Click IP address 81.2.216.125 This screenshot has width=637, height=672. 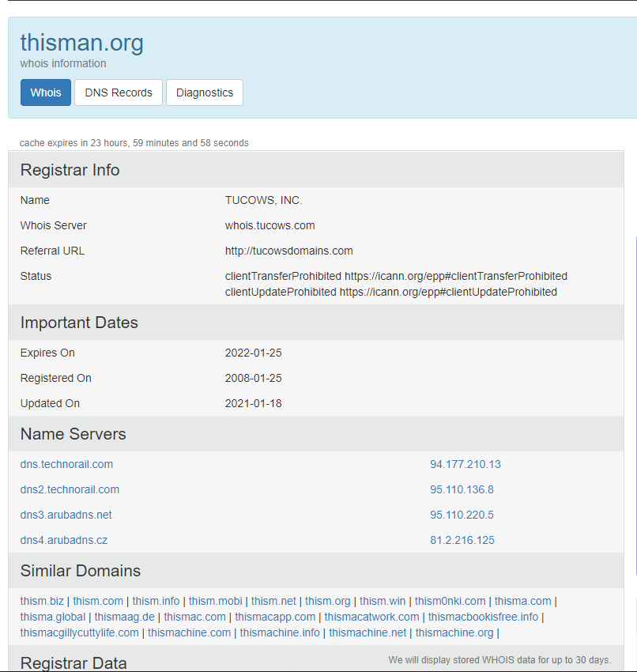coord(462,540)
